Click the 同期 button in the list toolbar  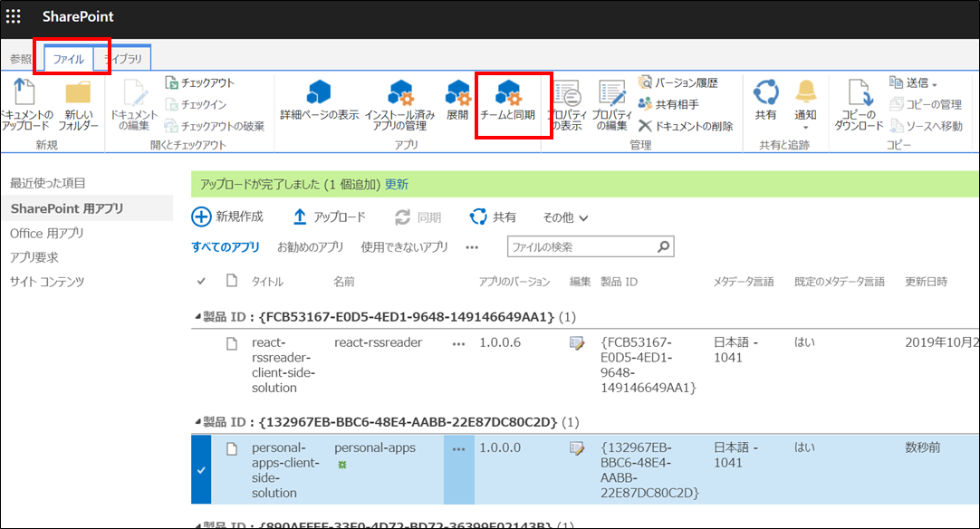(x=418, y=217)
